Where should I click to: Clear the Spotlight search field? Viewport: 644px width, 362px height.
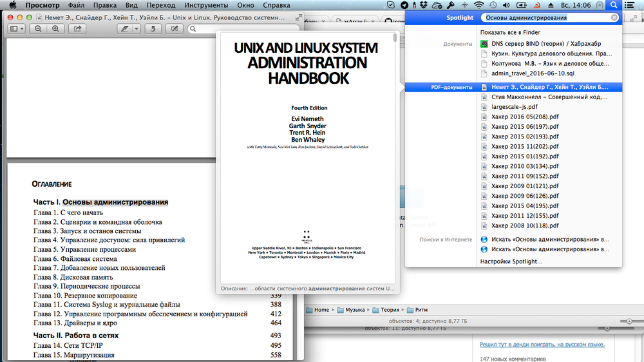[614, 18]
